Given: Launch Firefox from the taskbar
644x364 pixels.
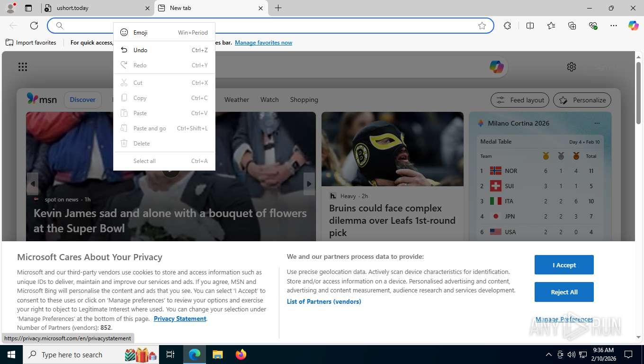Looking at the screenshot, I should point(241,355).
